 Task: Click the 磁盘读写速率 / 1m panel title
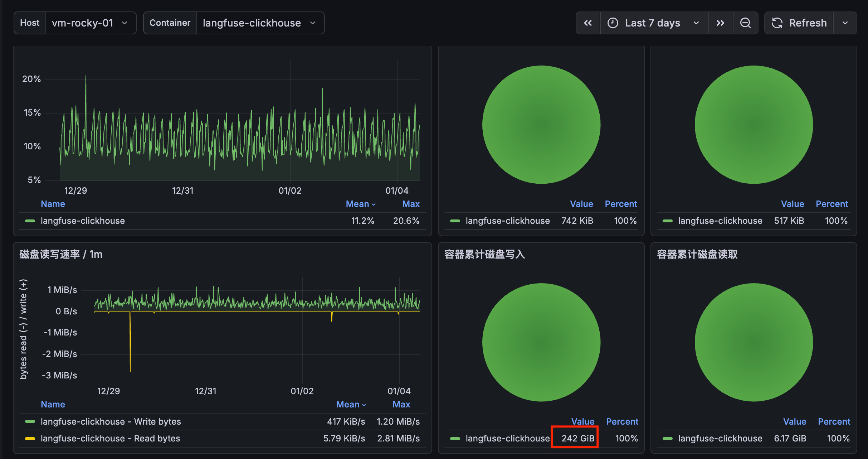pyautogui.click(x=61, y=254)
